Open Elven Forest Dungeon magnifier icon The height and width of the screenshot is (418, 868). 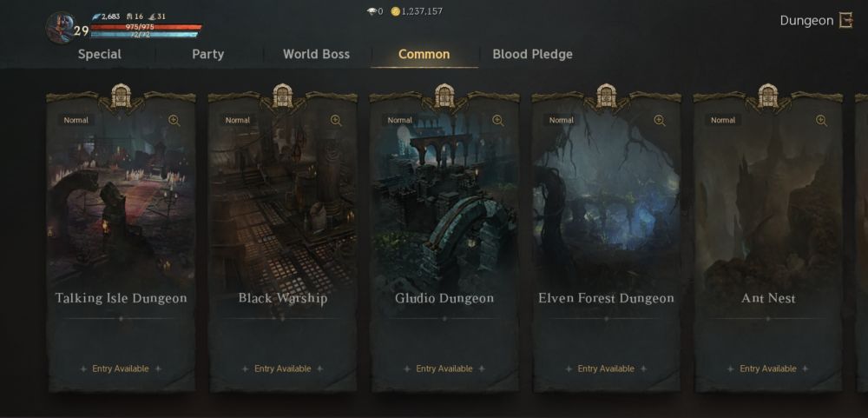click(660, 121)
